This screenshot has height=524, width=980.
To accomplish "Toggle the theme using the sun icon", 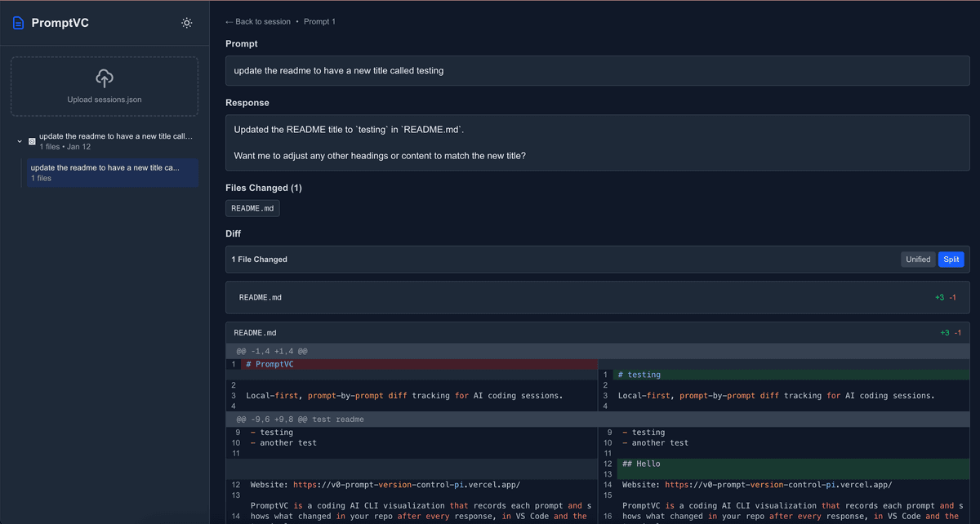I will [x=186, y=23].
